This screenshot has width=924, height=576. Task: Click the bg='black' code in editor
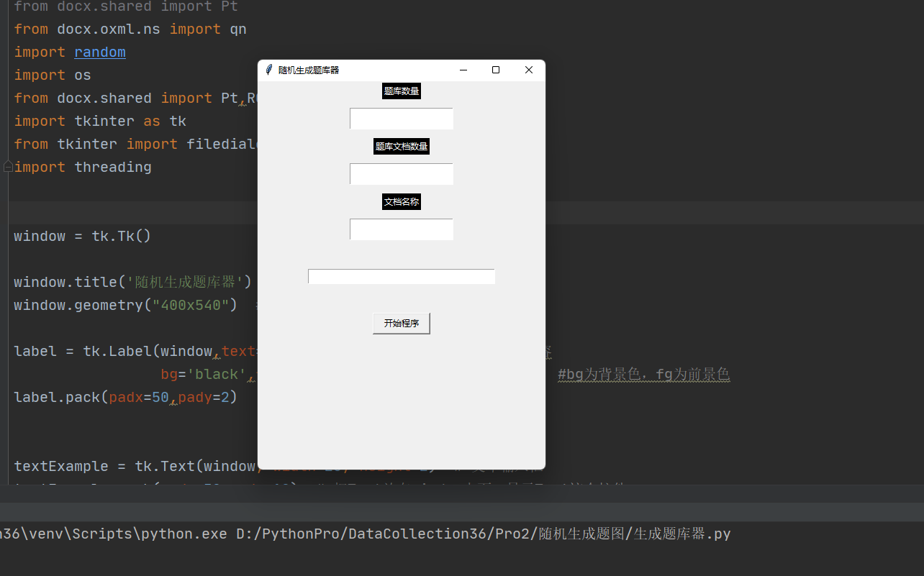point(204,374)
